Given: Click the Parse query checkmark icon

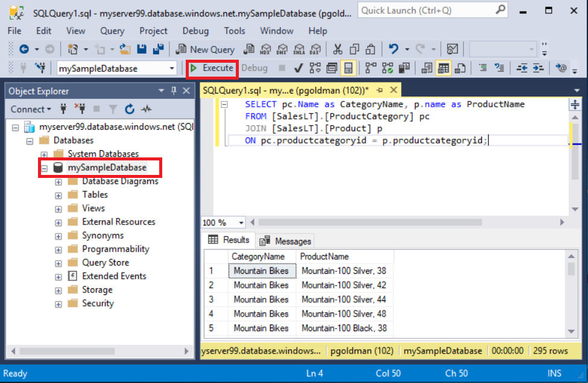Looking at the screenshot, I should tap(298, 68).
